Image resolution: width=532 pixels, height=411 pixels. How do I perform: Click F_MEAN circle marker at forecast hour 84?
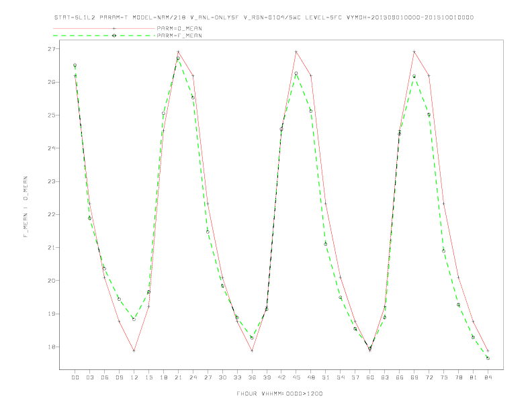tap(488, 358)
